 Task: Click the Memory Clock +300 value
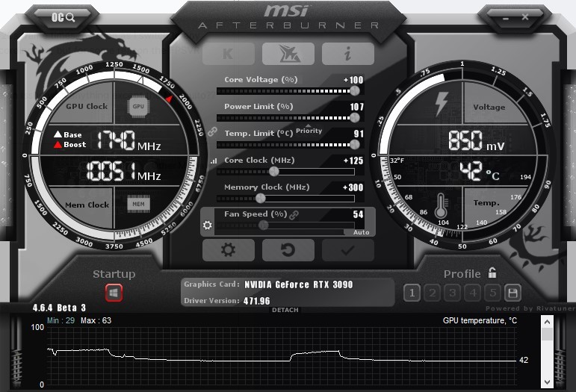pyautogui.click(x=353, y=187)
